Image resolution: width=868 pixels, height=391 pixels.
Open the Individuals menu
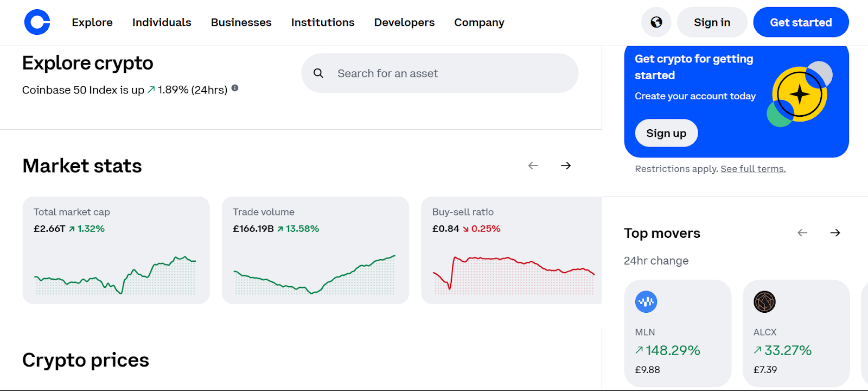(162, 22)
